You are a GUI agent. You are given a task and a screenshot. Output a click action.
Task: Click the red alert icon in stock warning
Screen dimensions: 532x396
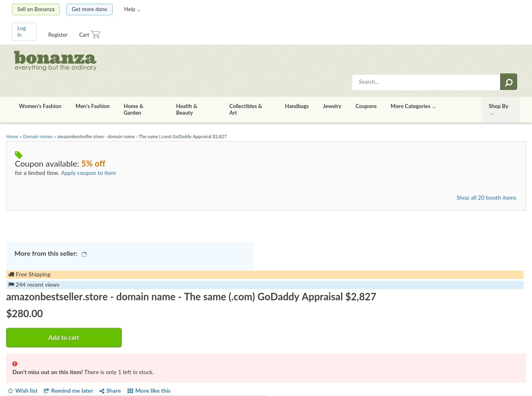[15, 364]
